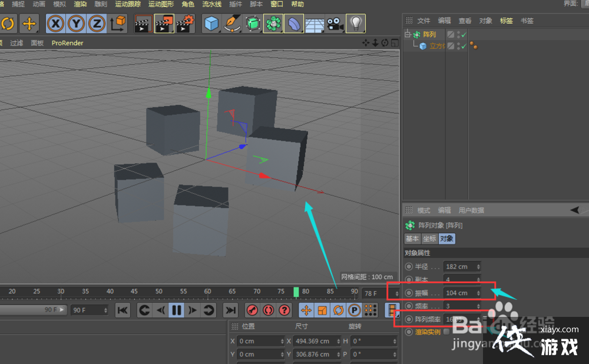Switch to the 坐标 tab in attributes
589x364 pixels.
coord(429,239)
